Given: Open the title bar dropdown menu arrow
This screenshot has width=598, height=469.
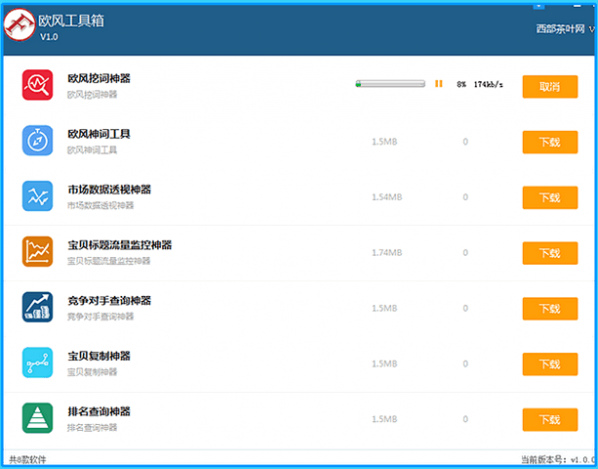Looking at the screenshot, I should tap(539, 5).
